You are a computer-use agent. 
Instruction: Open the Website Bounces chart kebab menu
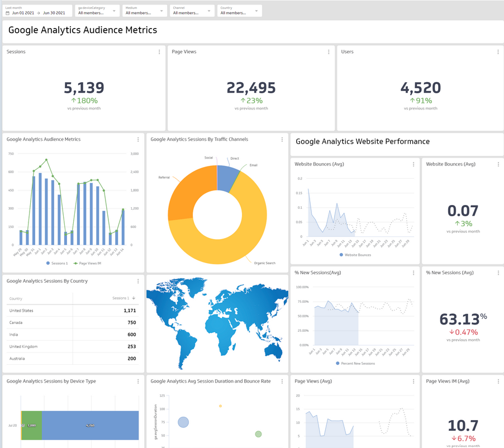pyautogui.click(x=413, y=164)
